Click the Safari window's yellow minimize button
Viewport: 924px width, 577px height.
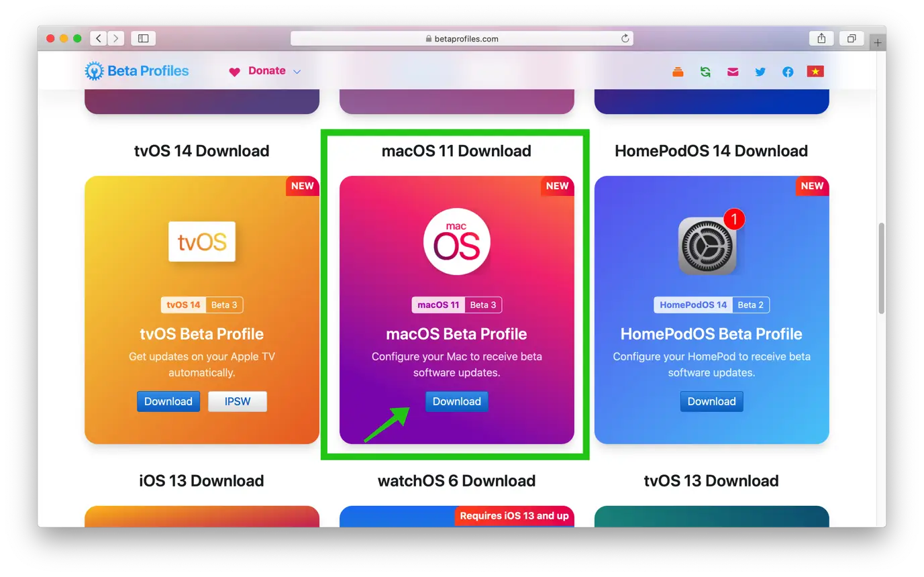point(64,38)
